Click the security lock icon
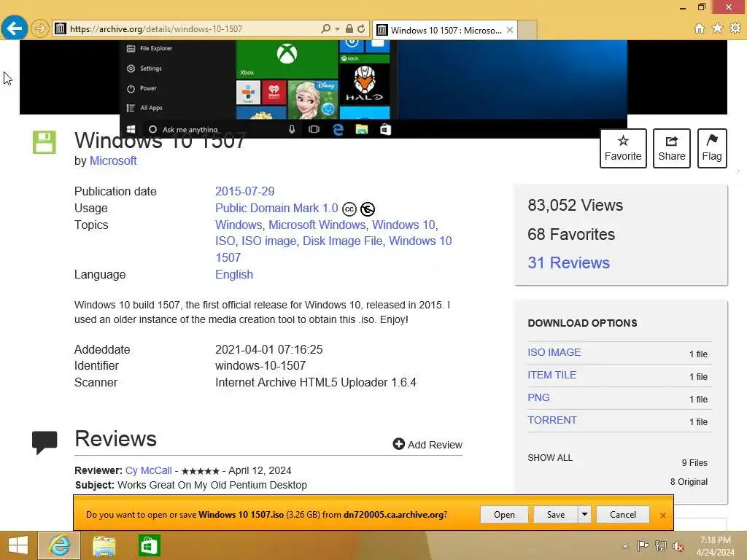 tap(349, 28)
